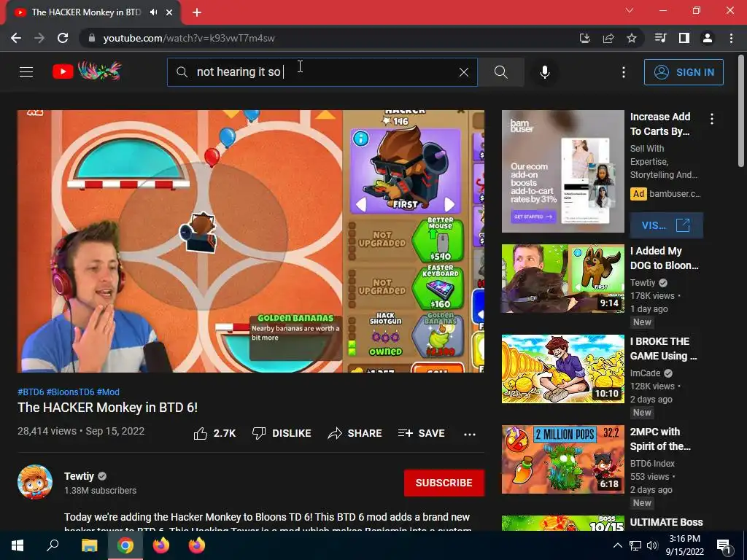Share this page icon in address bar
Screen dimensions: 747x560
pos(608,38)
